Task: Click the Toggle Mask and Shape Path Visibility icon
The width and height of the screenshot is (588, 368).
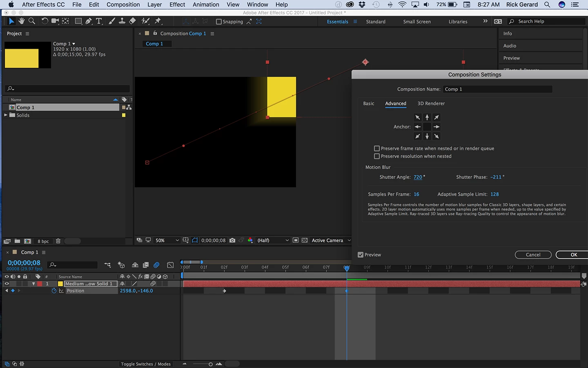Action: 195,240
